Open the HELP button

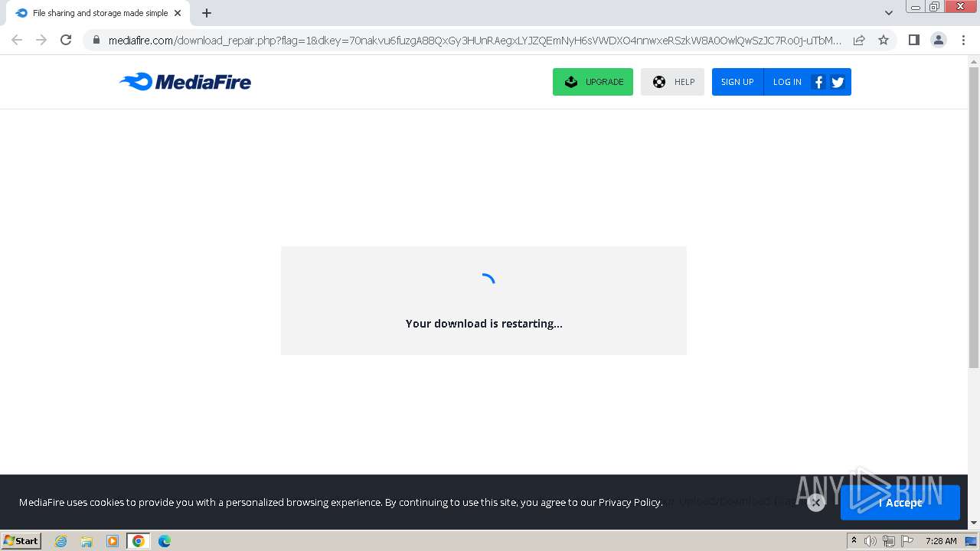(x=672, y=82)
